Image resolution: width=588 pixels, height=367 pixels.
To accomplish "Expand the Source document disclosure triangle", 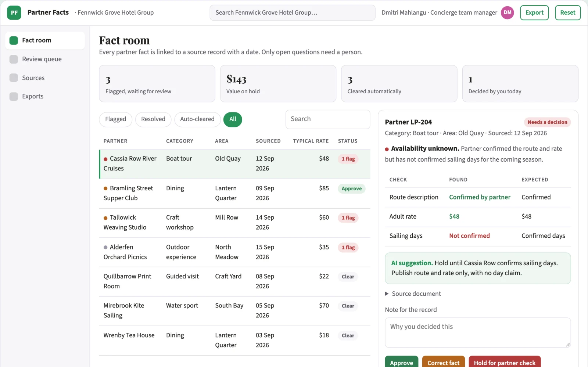I will tap(387, 294).
